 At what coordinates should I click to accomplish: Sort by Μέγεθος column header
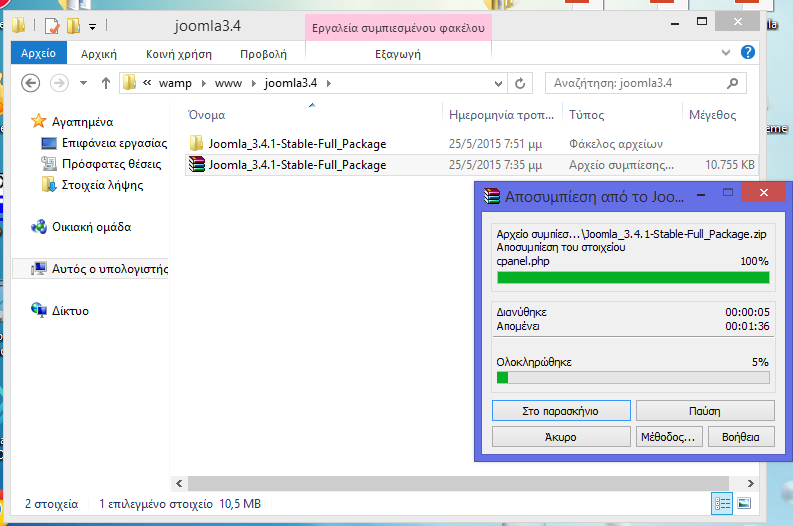[x=712, y=115]
